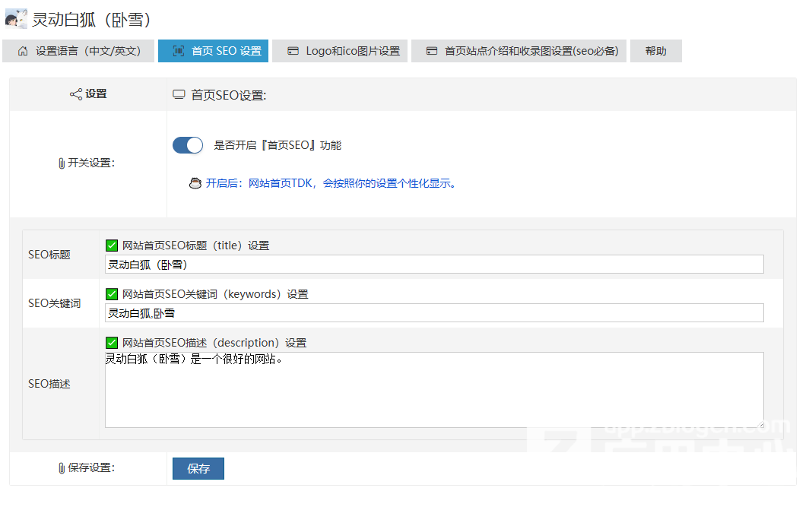Select the 首页 SEO 设置 tab
The width and height of the screenshot is (812, 510).
[x=213, y=51]
